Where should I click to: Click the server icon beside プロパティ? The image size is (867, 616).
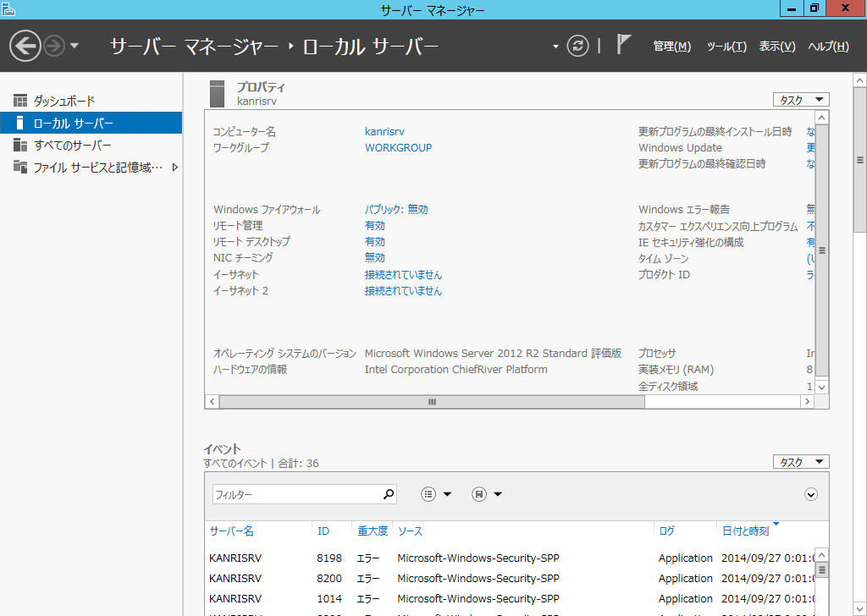pyautogui.click(x=218, y=93)
